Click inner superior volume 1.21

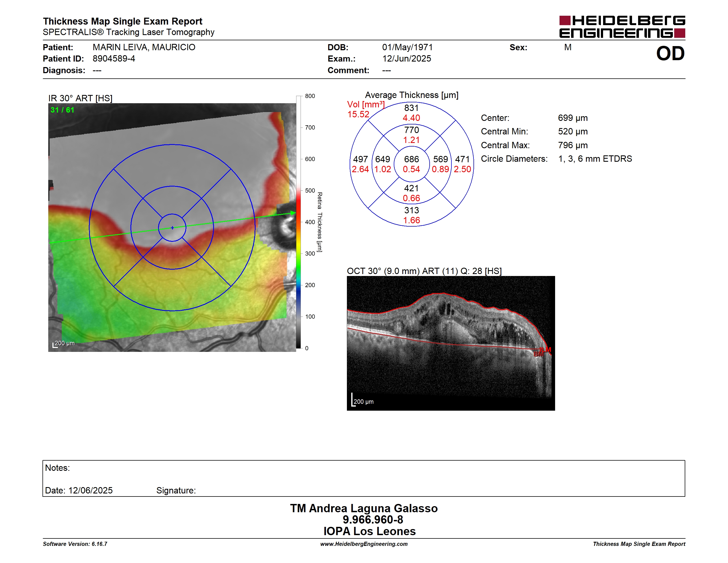point(411,140)
